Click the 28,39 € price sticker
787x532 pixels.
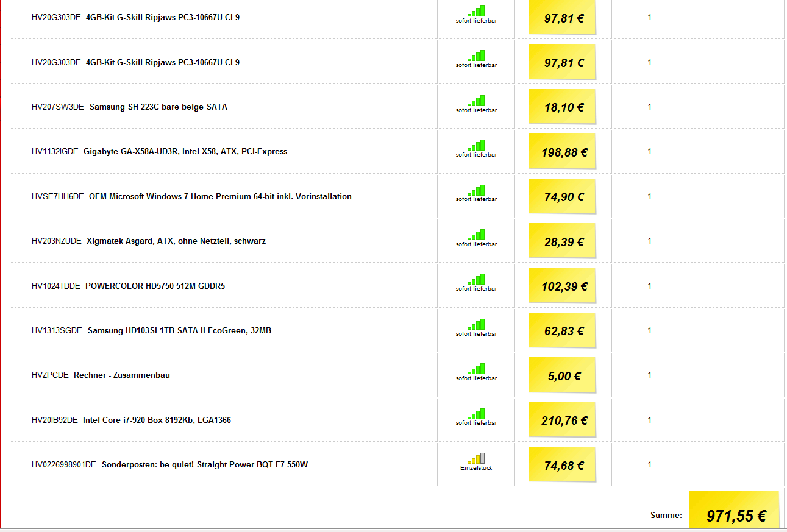coord(562,241)
